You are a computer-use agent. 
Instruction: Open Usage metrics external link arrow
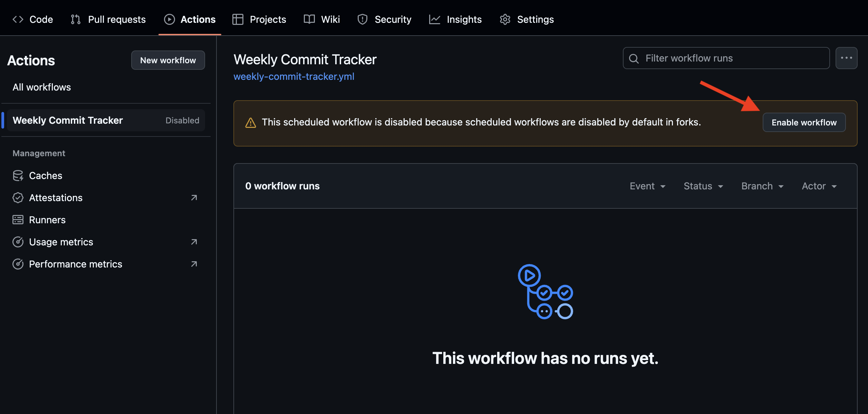(194, 242)
